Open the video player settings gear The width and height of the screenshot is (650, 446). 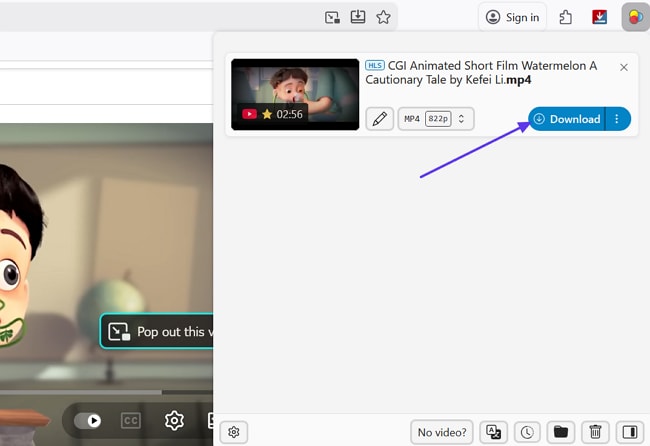pyautogui.click(x=174, y=421)
